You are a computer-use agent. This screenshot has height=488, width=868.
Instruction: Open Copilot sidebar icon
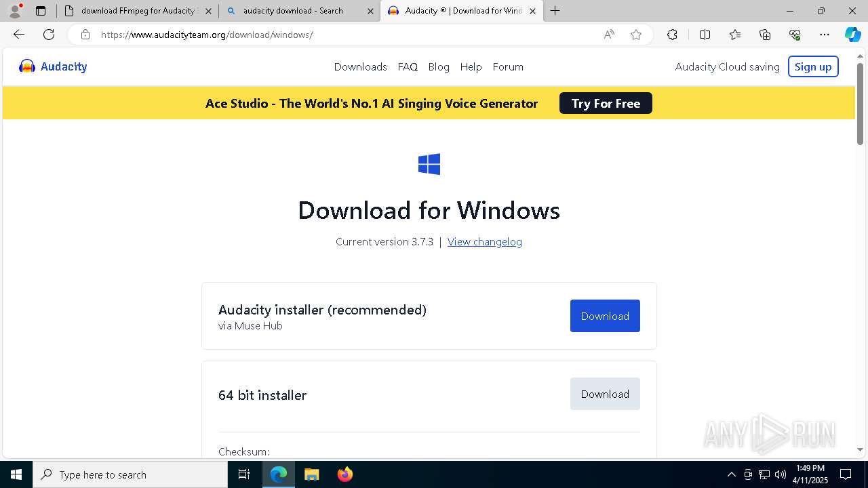point(852,35)
